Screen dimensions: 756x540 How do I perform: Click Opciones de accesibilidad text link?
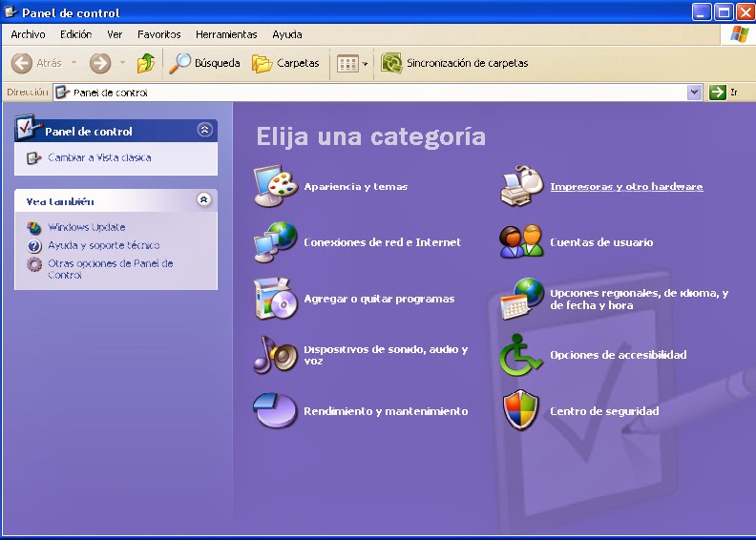click(x=619, y=355)
